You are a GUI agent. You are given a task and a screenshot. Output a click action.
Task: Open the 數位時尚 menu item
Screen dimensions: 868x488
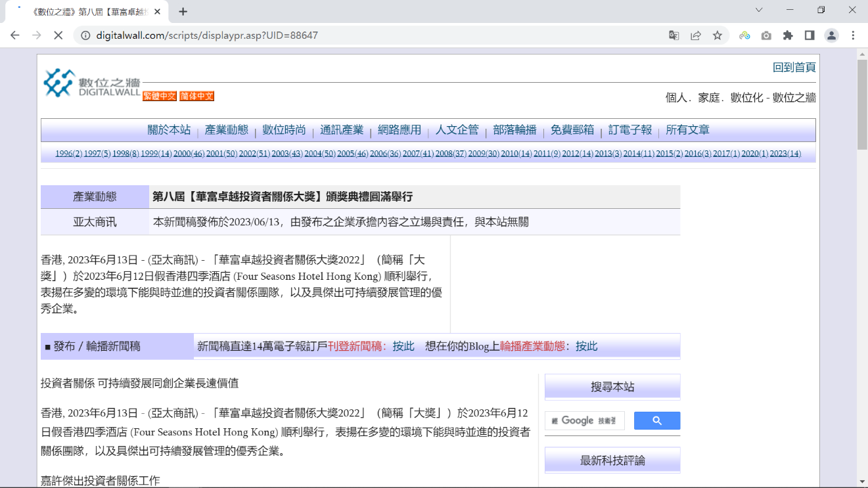click(x=284, y=130)
